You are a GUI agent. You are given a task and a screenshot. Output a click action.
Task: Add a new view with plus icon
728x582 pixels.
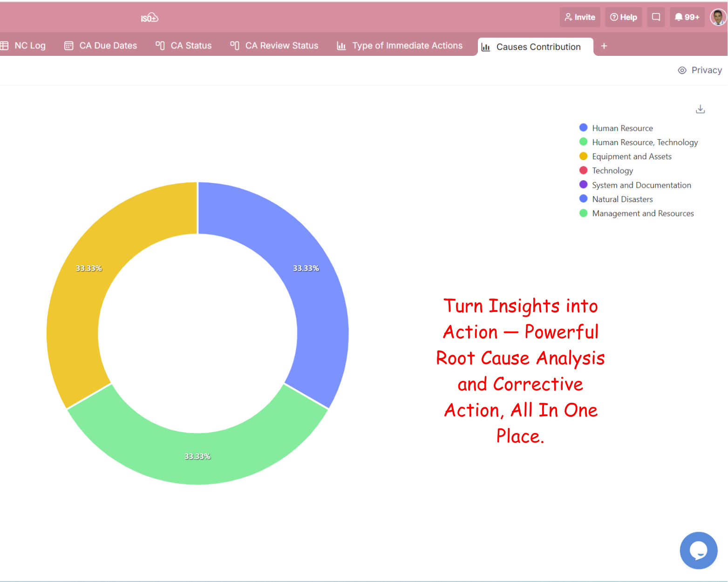[604, 46]
